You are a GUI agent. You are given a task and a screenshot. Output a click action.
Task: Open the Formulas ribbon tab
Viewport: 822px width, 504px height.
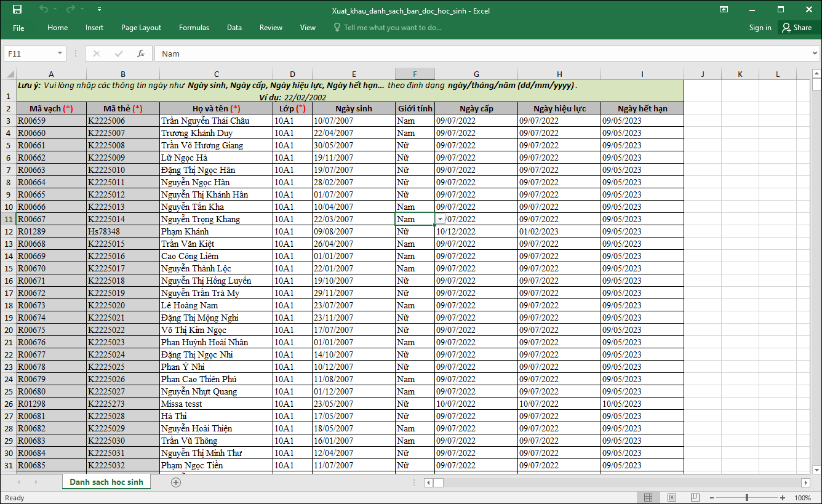tap(194, 28)
